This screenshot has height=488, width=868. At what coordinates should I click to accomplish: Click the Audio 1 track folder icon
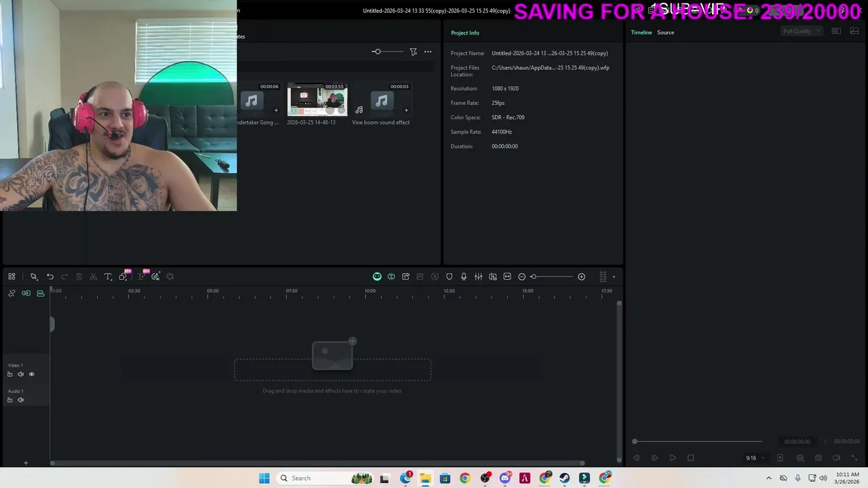pos(9,400)
